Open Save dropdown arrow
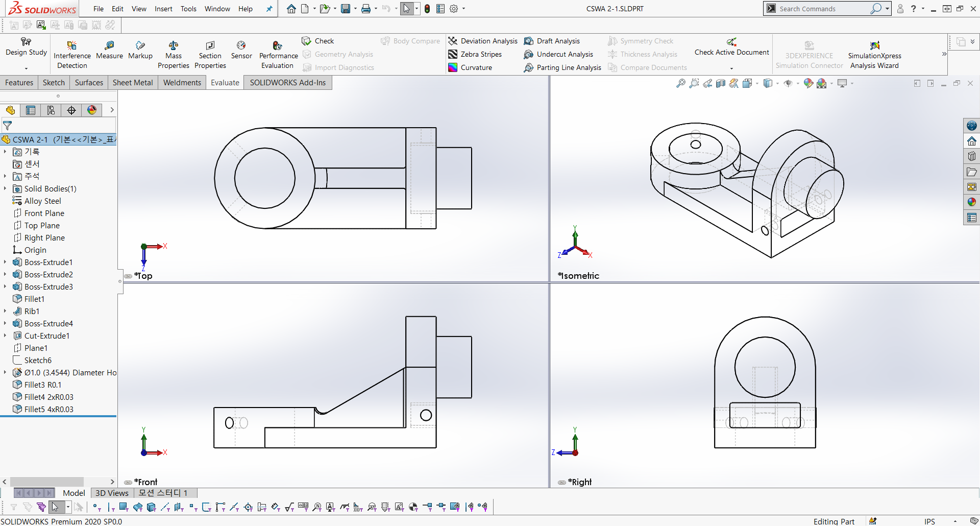This screenshot has width=980, height=526. pos(355,9)
